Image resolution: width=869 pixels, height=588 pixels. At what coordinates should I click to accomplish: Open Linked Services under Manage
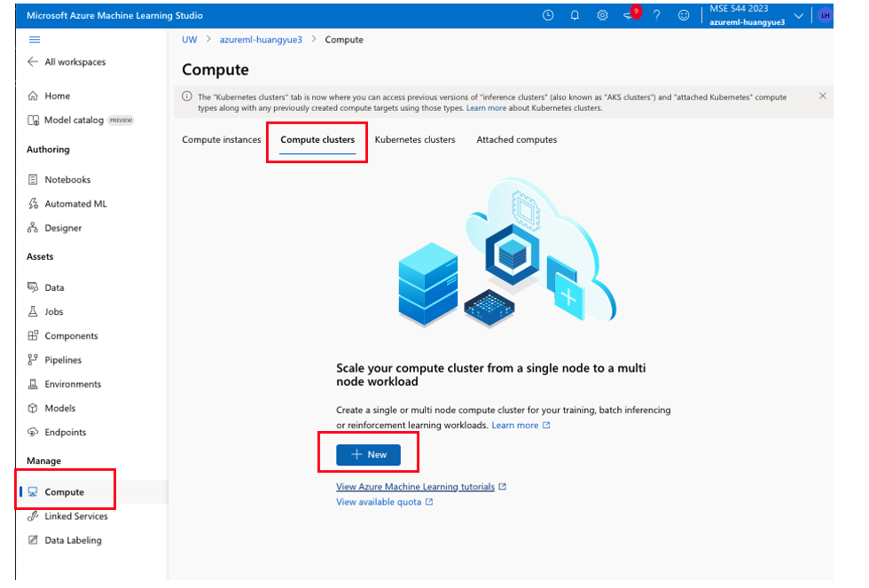click(x=76, y=516)
